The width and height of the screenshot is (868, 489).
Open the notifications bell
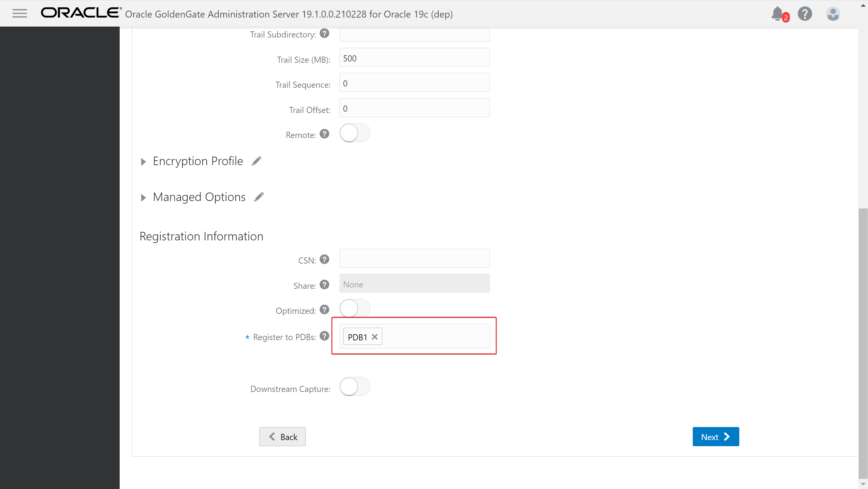tap(777, 14)
